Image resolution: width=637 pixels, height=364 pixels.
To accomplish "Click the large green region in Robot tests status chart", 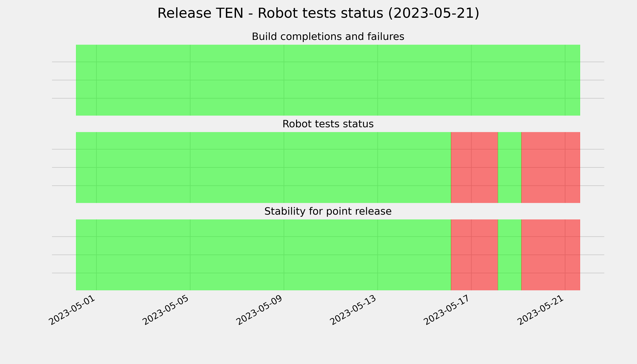I will click(263, 167).
